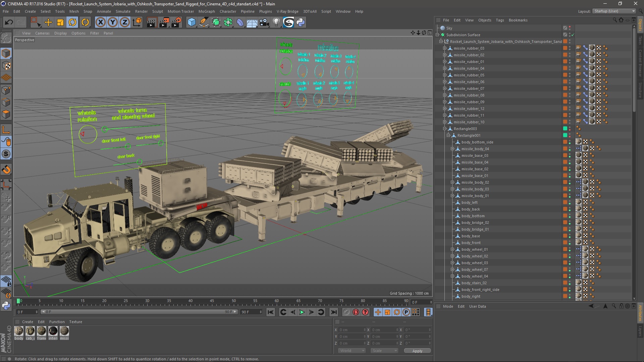This screenshot has width=644, height=362.
Task: Toggle the X axis lock
Action: point(100,22)
